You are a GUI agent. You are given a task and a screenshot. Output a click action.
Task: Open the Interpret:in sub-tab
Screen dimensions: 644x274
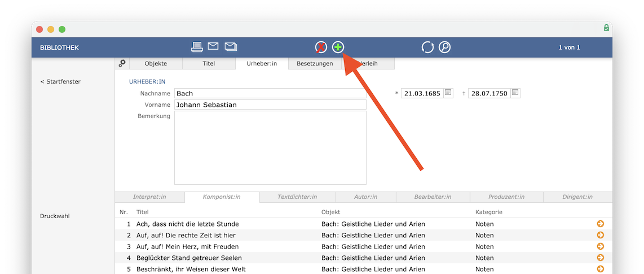coord(149,197)
